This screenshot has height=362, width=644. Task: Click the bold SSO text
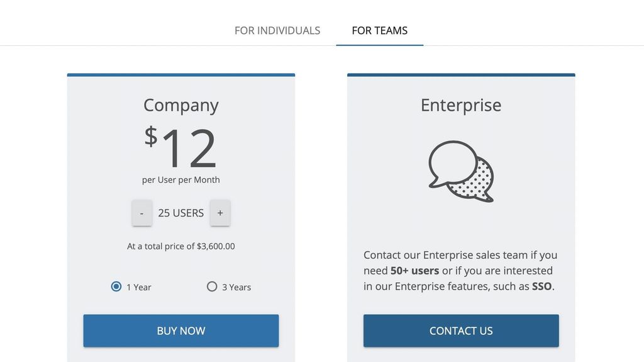coord(541,286)
